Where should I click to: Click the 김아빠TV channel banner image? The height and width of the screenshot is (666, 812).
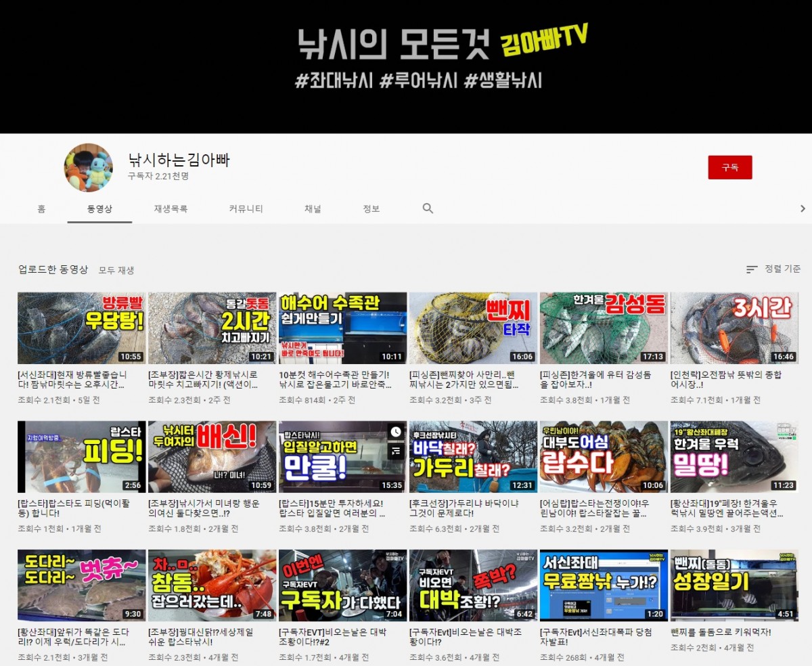tap(406, 66)
